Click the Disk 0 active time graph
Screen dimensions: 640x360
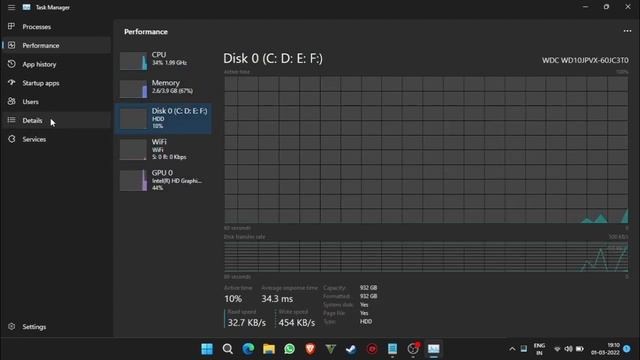point(426,150)
